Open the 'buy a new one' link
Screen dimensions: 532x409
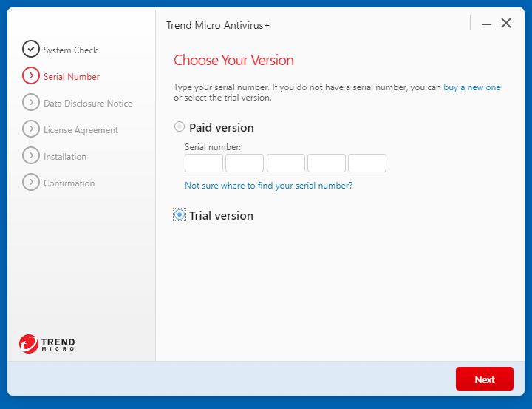click(472, 87)
